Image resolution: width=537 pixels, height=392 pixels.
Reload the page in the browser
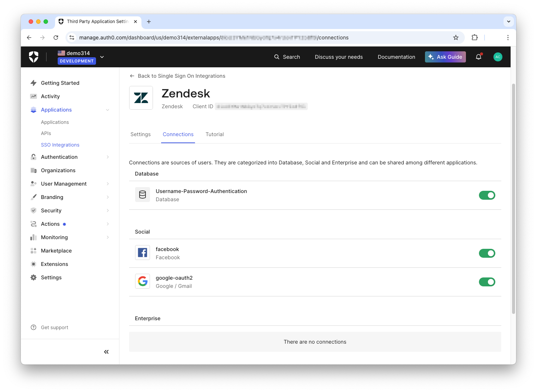(56, 38)
